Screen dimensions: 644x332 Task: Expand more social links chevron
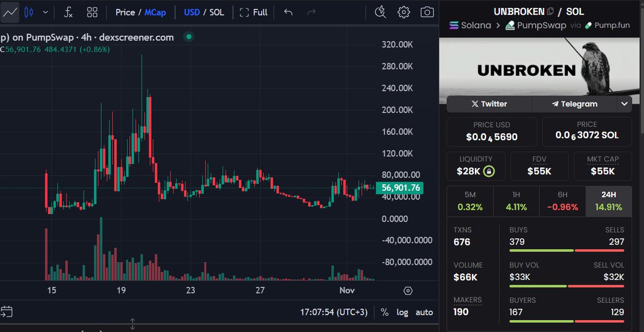coord(624,104)
